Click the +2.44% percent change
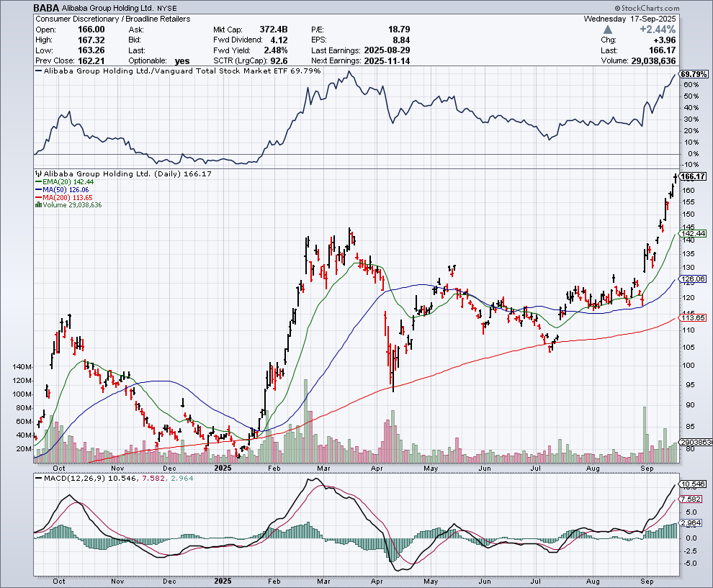Screen dimensions: 713x588 point(658,30)
